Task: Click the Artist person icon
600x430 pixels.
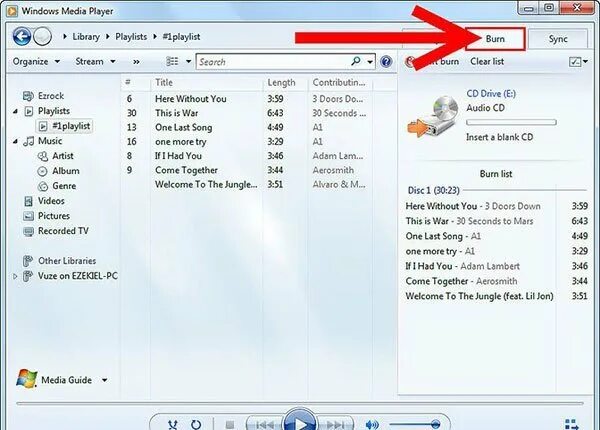Action: coord(42,156)
